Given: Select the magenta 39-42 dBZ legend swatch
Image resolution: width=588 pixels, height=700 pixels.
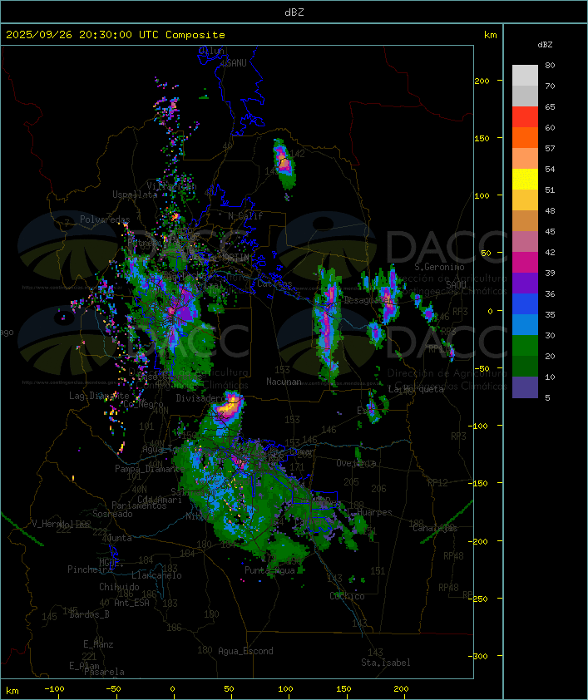Looking at the screenshot, I should click(x=525, y=262).
